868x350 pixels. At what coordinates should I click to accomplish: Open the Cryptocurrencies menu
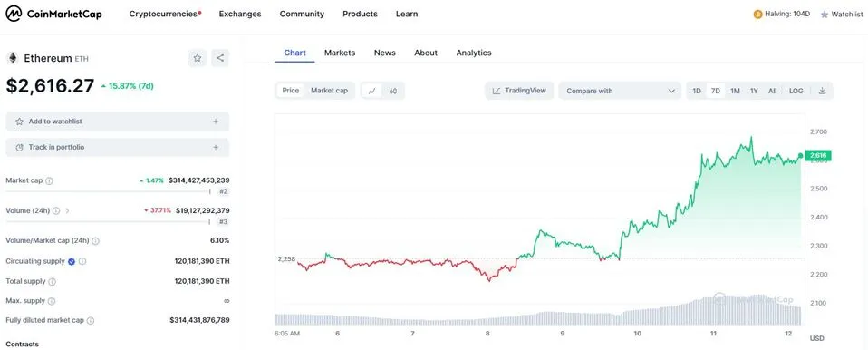(165, 14)
